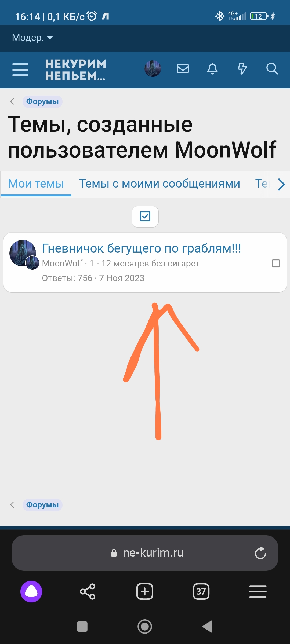Tap the ne-kurim.ru address bar
The width and height of the screenshot is (290, 644).
coord(145,553)
